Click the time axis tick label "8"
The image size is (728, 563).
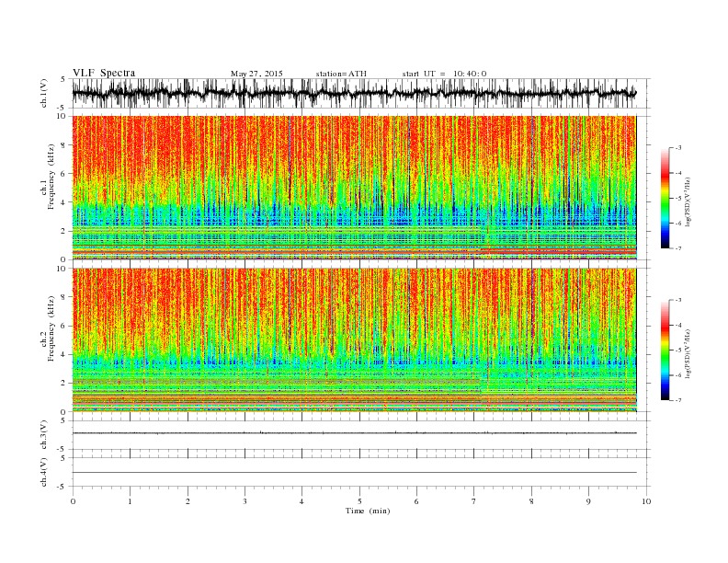[531, 501]
